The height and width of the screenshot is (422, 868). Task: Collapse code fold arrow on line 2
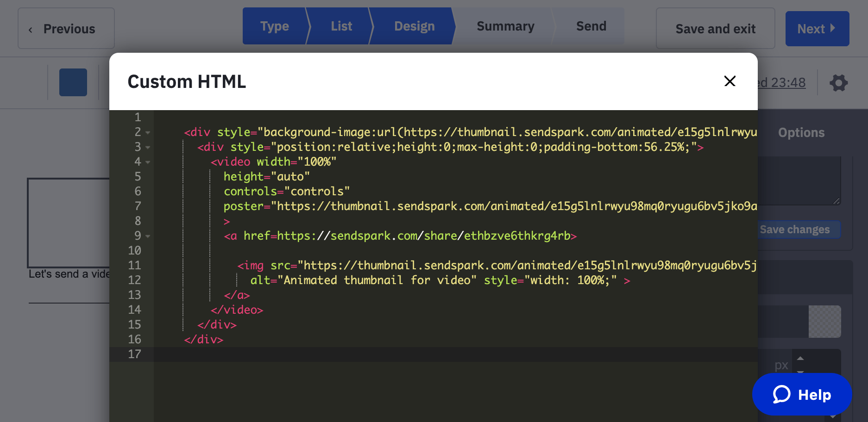coord(148,133)
